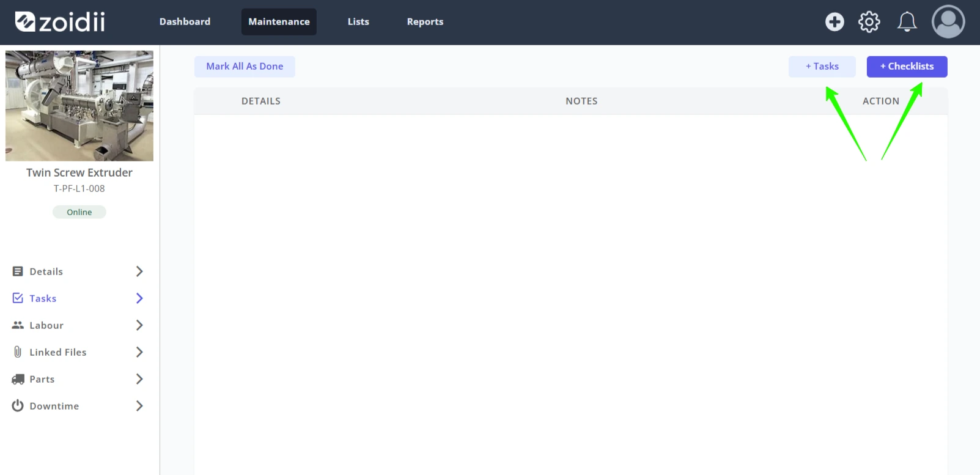Open the Reports menu item
Viewport: 980px width, 475px height.
(x=425, y=22)
